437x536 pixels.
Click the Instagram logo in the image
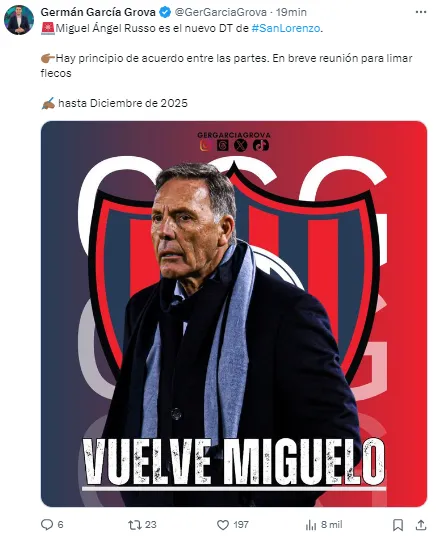coord(205,146)
